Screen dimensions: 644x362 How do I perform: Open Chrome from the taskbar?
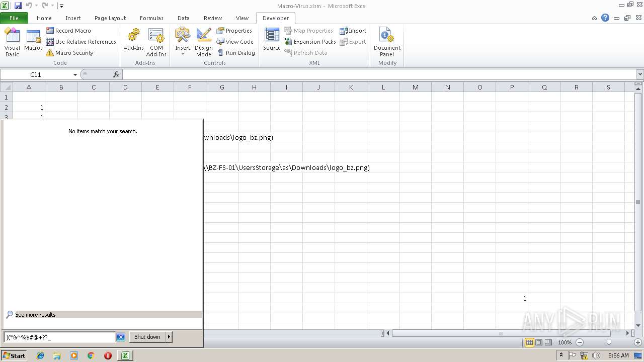click(x=91, y=355)
